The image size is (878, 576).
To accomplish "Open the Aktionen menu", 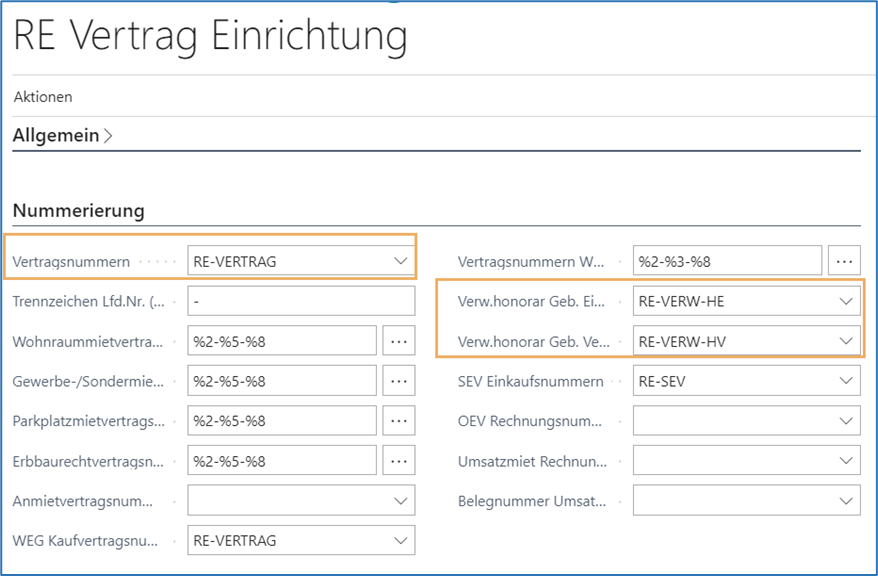I will coord(41,96).
